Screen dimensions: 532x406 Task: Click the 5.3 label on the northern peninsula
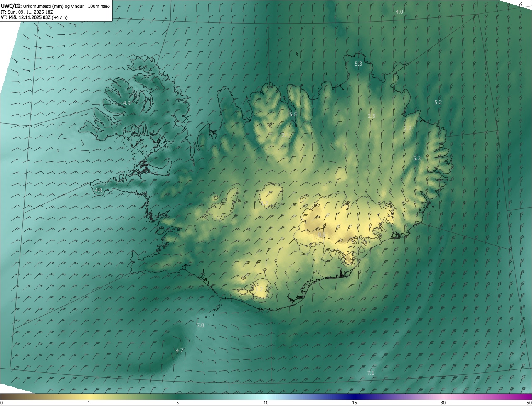(x=358, y=64)
